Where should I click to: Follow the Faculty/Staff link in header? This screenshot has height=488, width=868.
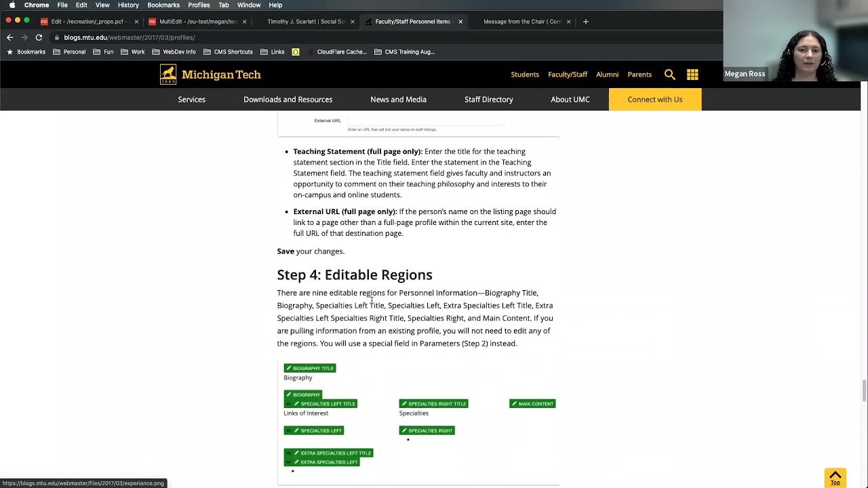(x=568, y=75)
